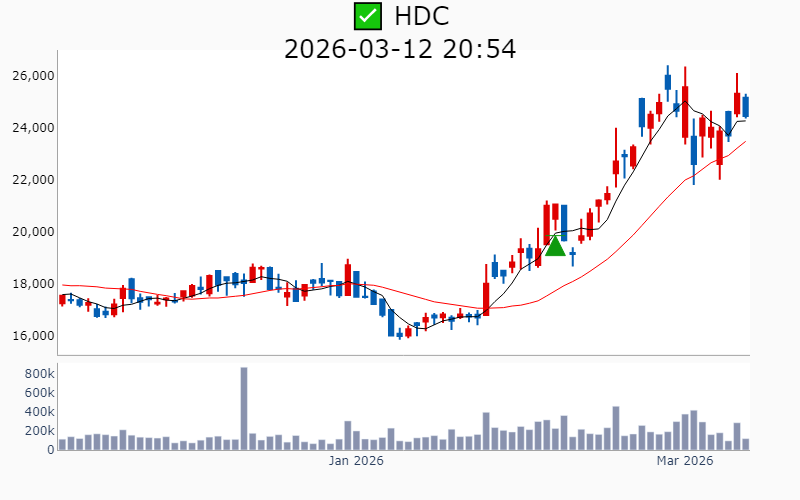This screenshot has height=500, width=800.
Task: Click the 2026-03-12 20:54 timestamp
Action: point(400,48)
